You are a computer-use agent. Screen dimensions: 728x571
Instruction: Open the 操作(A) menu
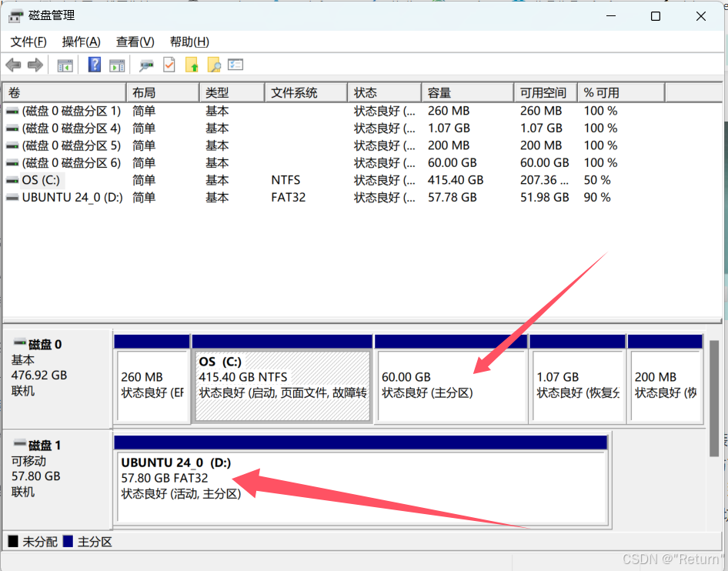click(x=82, y=42)
